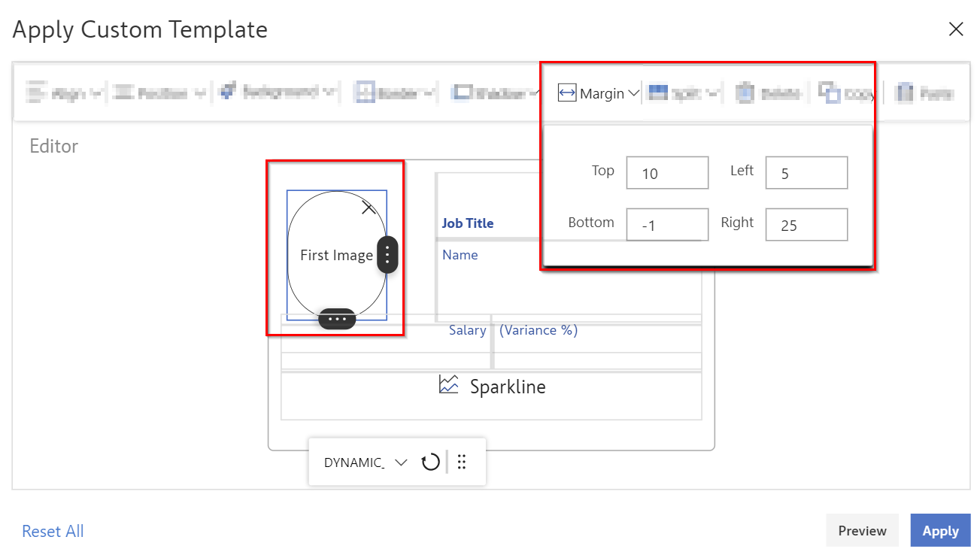The image size is (980, 555).
Task: Expand the DYNAMIC_ dropdown chevron
Action: point(401,462)
